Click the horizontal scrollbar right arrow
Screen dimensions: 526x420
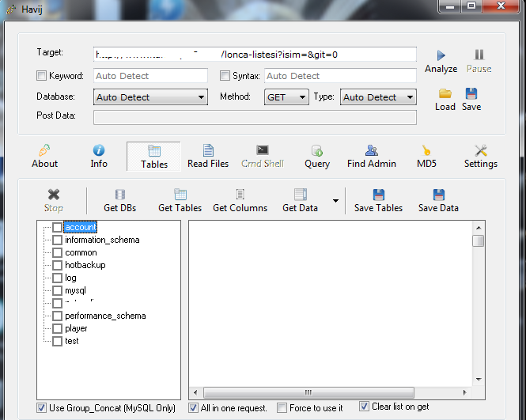(x=464, y=392)
